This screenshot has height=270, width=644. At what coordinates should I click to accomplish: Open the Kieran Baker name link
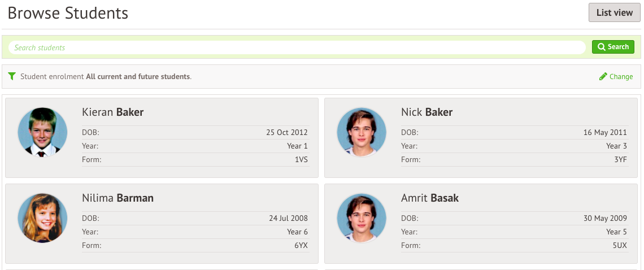113,112
